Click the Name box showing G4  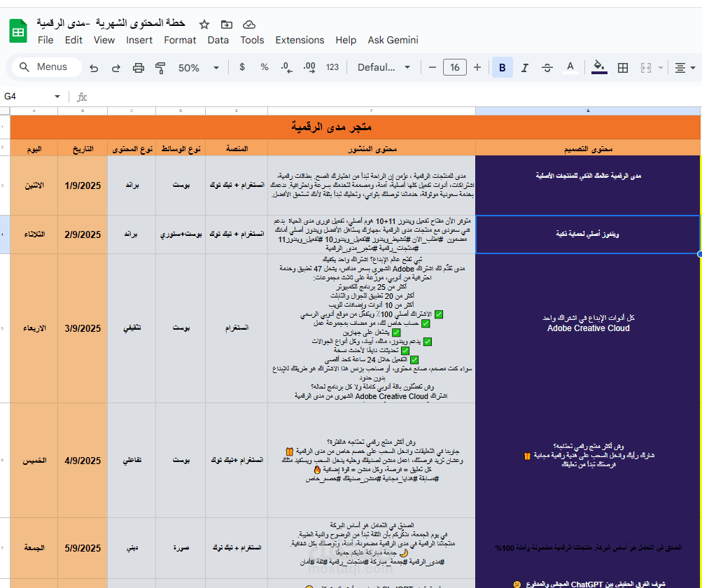click(x=27, y=97)
